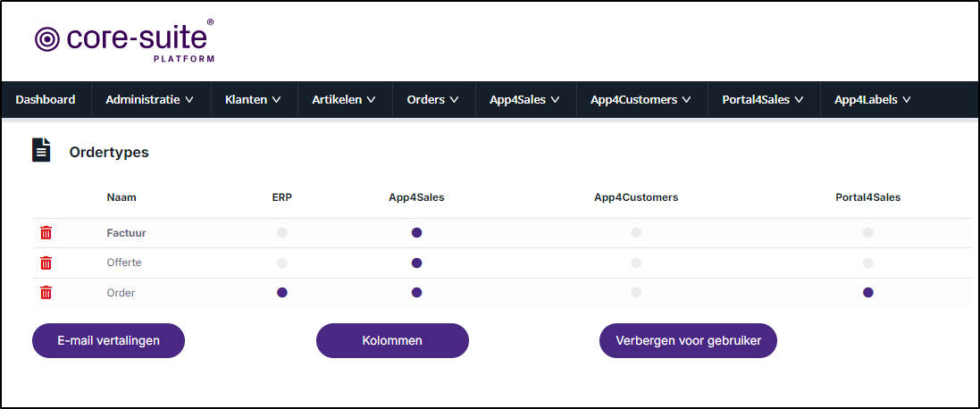Screen dimensions: 980x409
Task: Toggle ERP for Factuur
Action: point(282,233)
